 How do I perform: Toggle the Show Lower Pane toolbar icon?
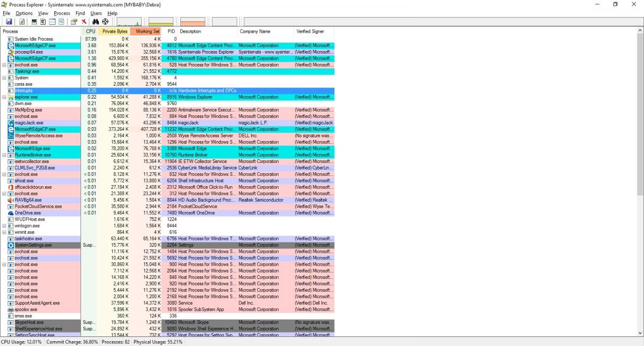pos(53,21)
